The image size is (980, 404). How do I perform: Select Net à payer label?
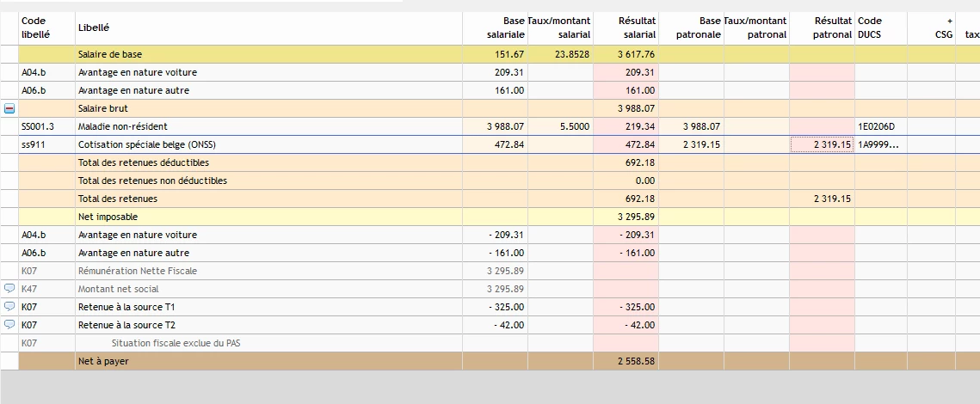[x=103, y=361]
